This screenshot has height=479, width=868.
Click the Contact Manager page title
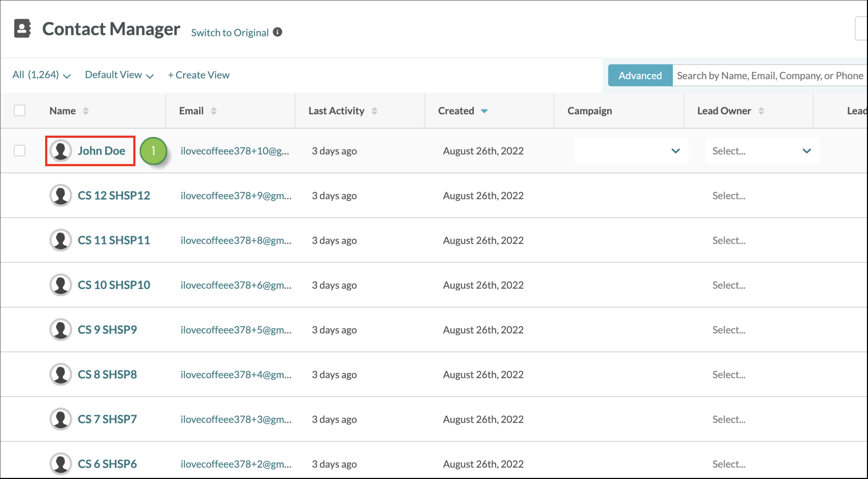(111, 29)
